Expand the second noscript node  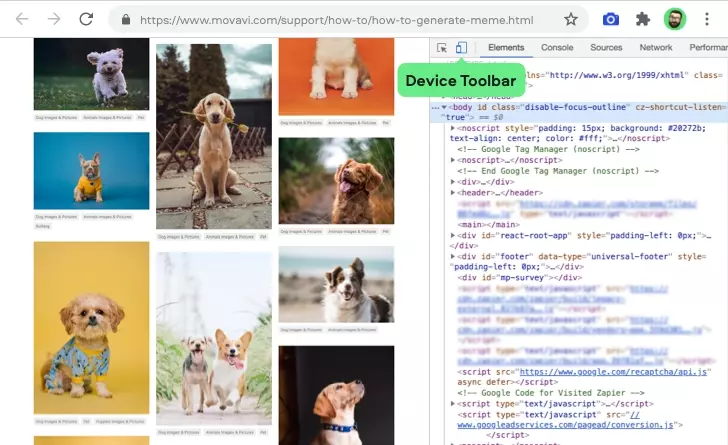click(x=453, y=160)
